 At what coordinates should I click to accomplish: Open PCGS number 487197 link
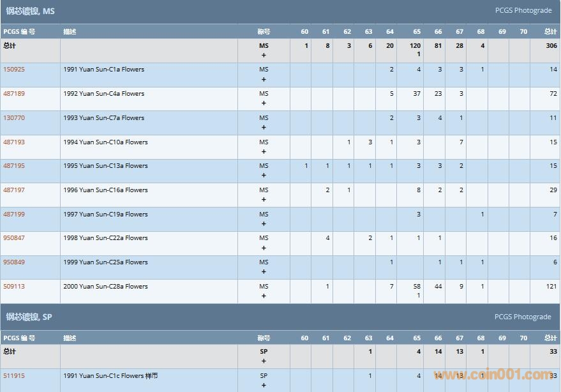14,190
